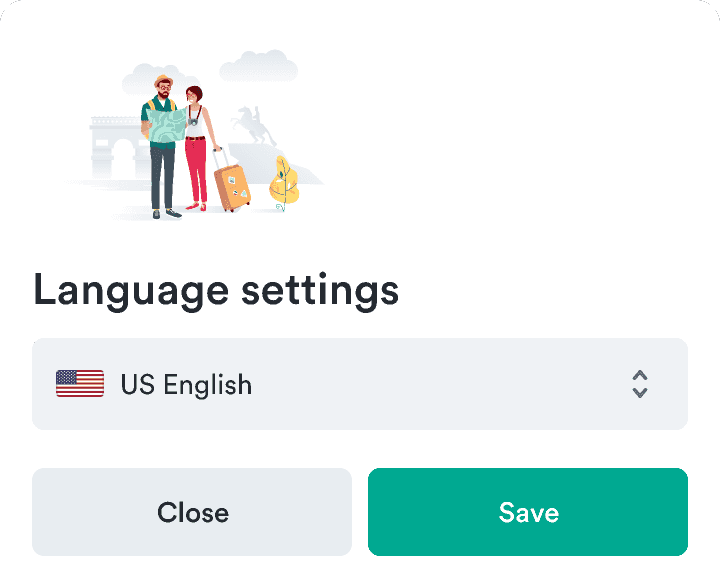Click the US flag icon
The width and height of the screenshot is (720, 588).
(x=80, y=384)
